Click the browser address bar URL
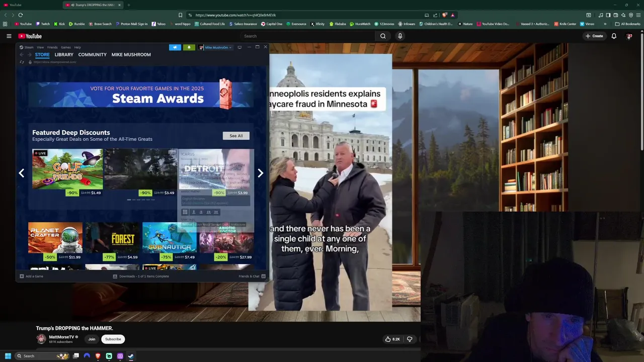644x362 pixels. [x=235, y=15]
